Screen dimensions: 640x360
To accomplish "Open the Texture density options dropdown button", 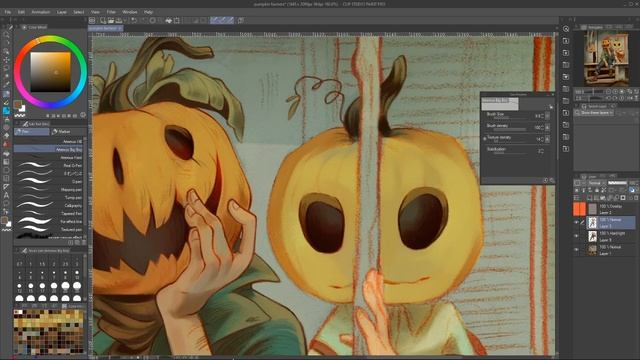I will tap(547, 139).
